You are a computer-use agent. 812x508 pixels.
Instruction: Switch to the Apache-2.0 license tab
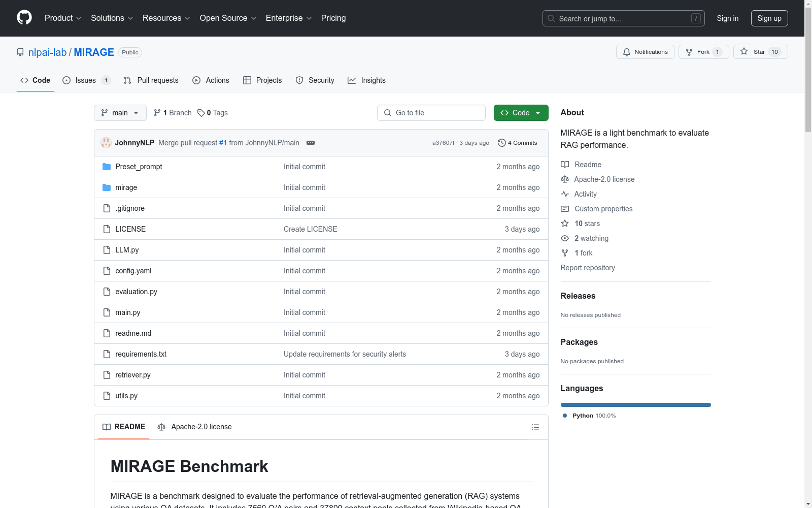(194, 427)
